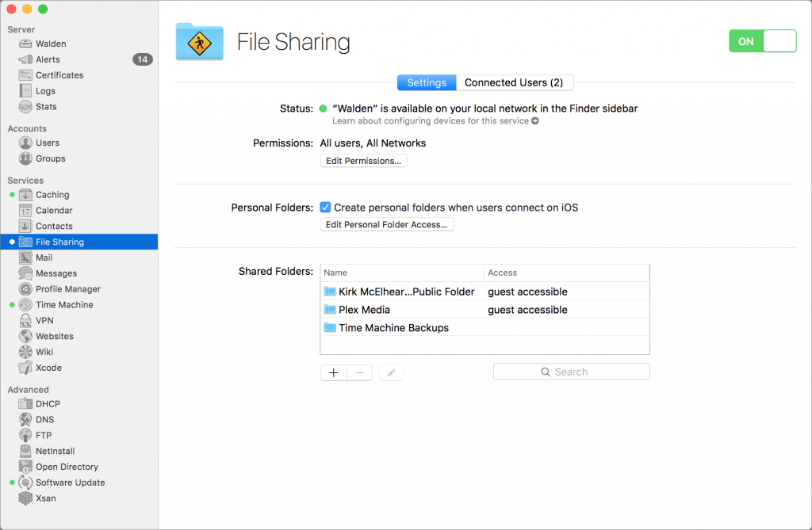Select Time Machine Backups folder row
Image resolution: width=812 pixels, height=530 pixels.
pyautogui.click(x=485, y=328)
